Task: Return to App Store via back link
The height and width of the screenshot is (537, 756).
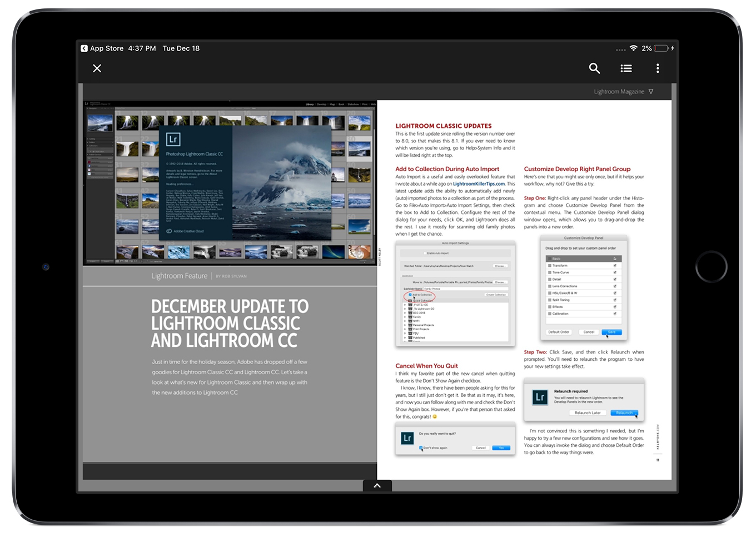Action: point(102,48)
